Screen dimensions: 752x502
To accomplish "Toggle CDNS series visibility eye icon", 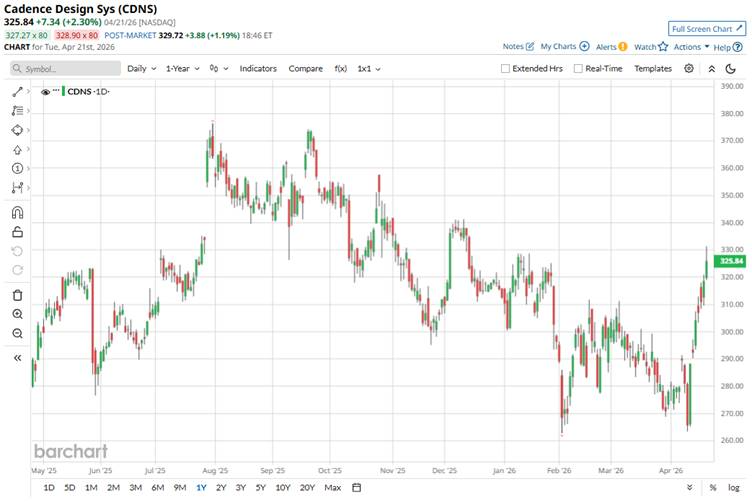I will coord(46,92).
